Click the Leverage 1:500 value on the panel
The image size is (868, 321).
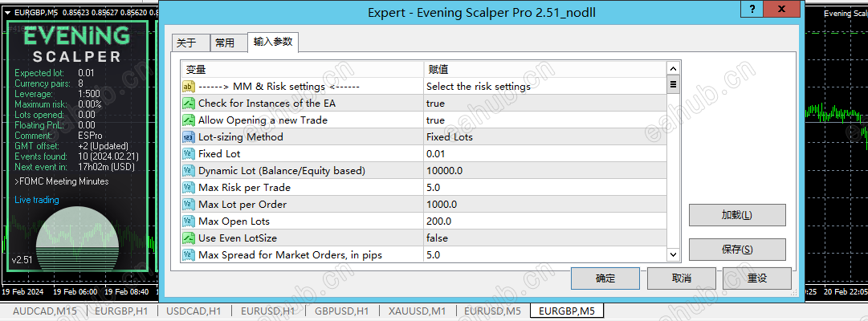click(89, 94)
